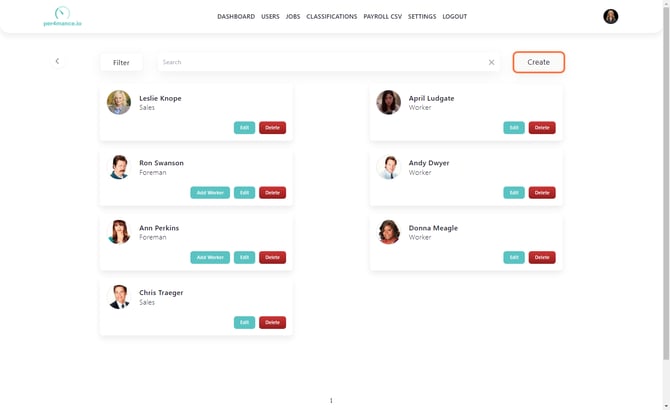Viewport: 670px width, 410px height.
Task: Edit Andy Dwyer's record
Action: tap(513, 192)
